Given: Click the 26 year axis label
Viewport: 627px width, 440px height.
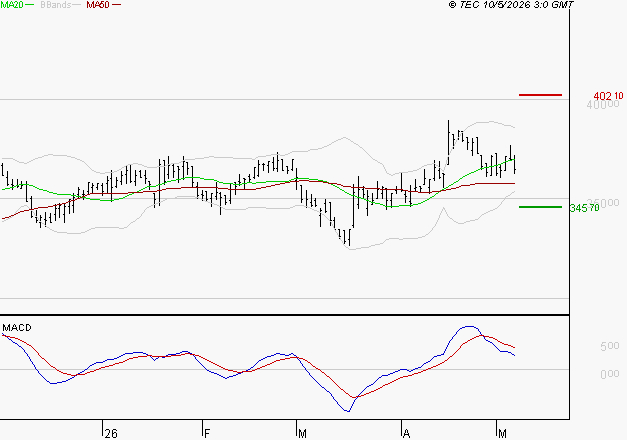Looking at the screenshot, I should tap(111, 434).
